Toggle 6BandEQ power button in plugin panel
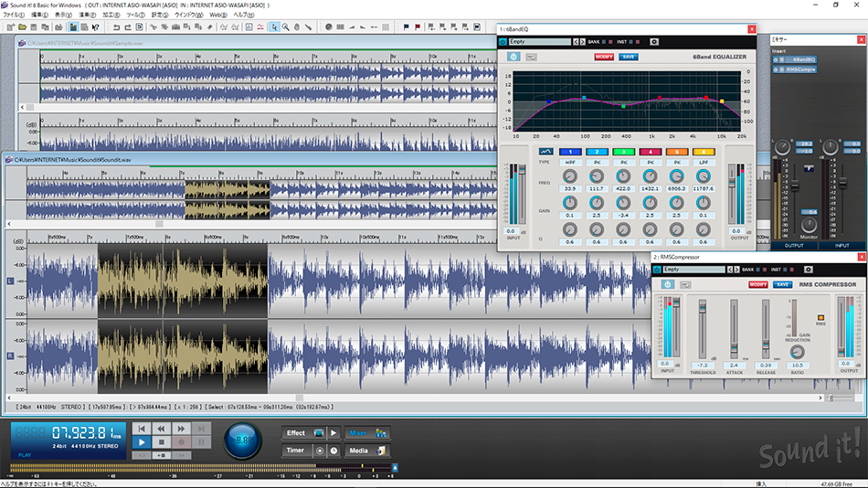The height and width of the screenshot is (488, 868). click(513, 57)
